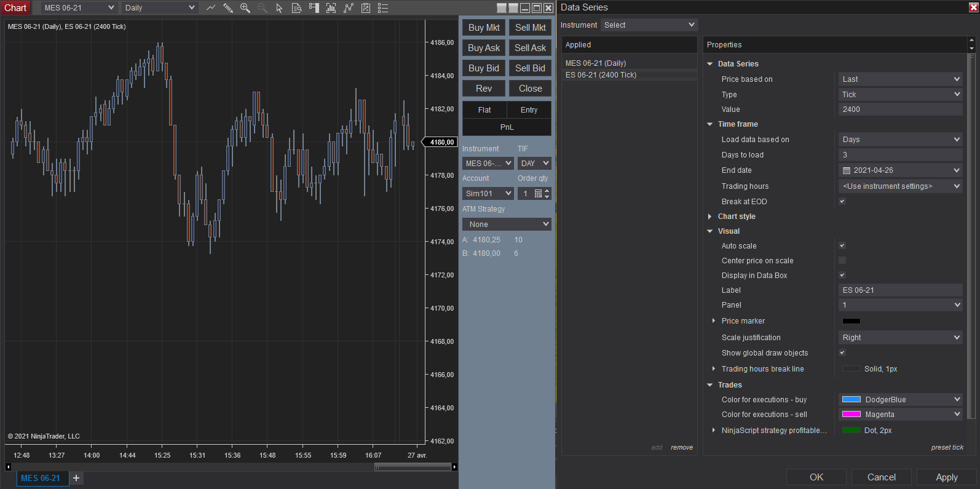Click the Price marker black swatch

coord(852,321)
